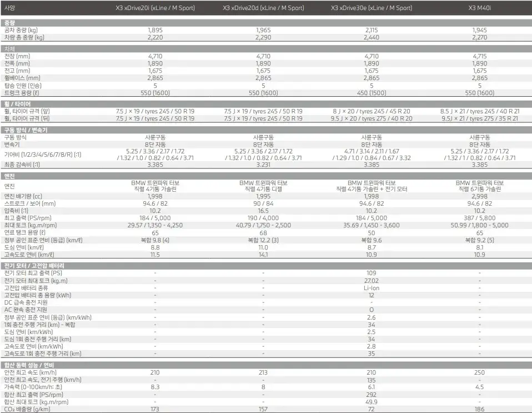Click the M40i length value 4,715
This screenshot has width=532, height=413.
point(479,56)
